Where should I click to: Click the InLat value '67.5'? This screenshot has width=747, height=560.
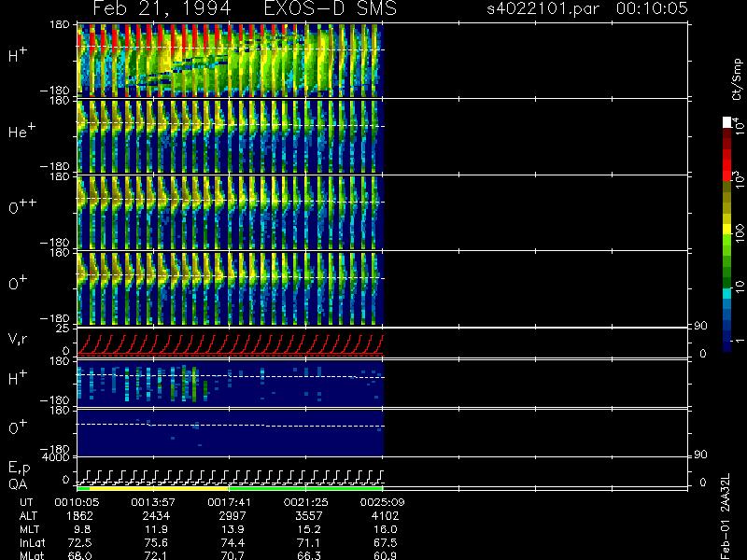point(385,542)
